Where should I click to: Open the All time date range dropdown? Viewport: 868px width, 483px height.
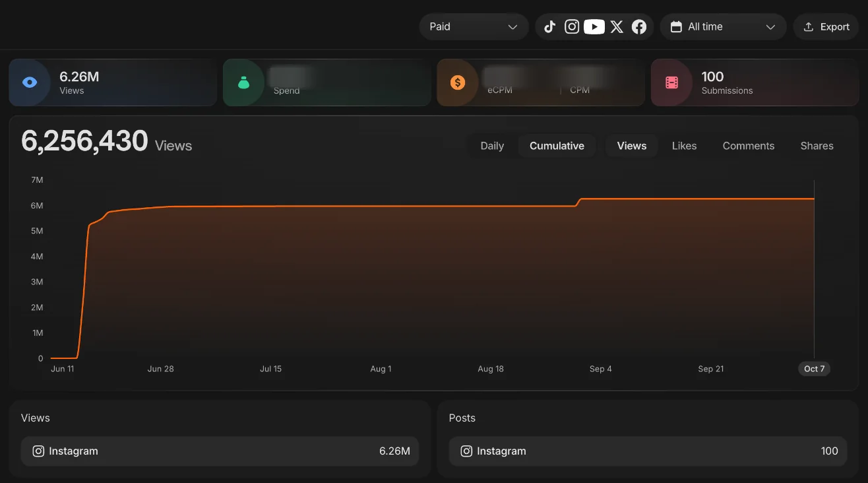coord(723,27)
